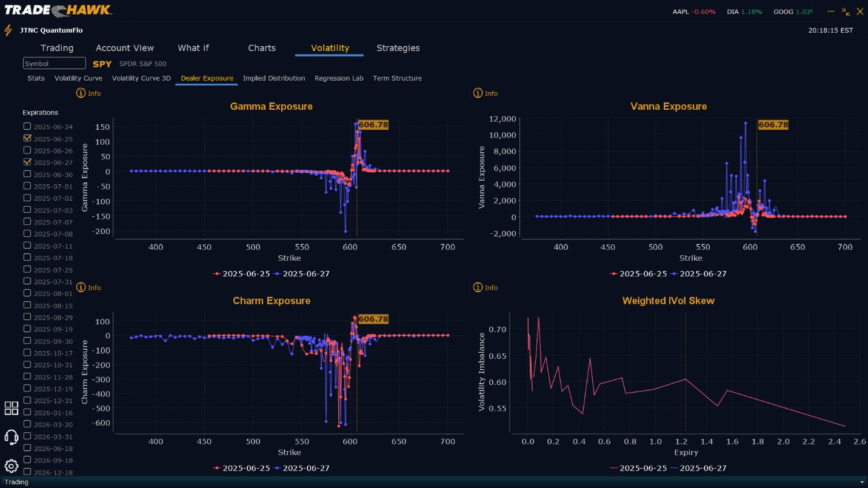Toggle 2025-06-27 series in Vanna Exposure legend
868x488 pixels.
699,273
